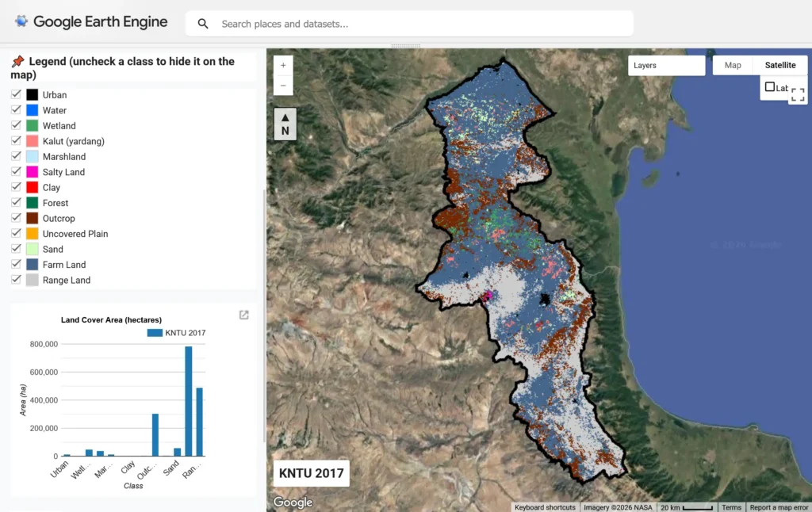Click Report a map error link
The height and width of the screenshot is (512, 812).
(x=779, y=507)
